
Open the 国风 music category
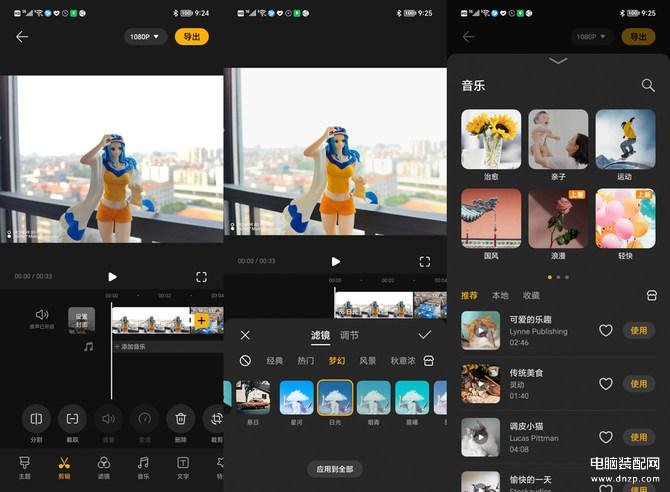[491, 218]
